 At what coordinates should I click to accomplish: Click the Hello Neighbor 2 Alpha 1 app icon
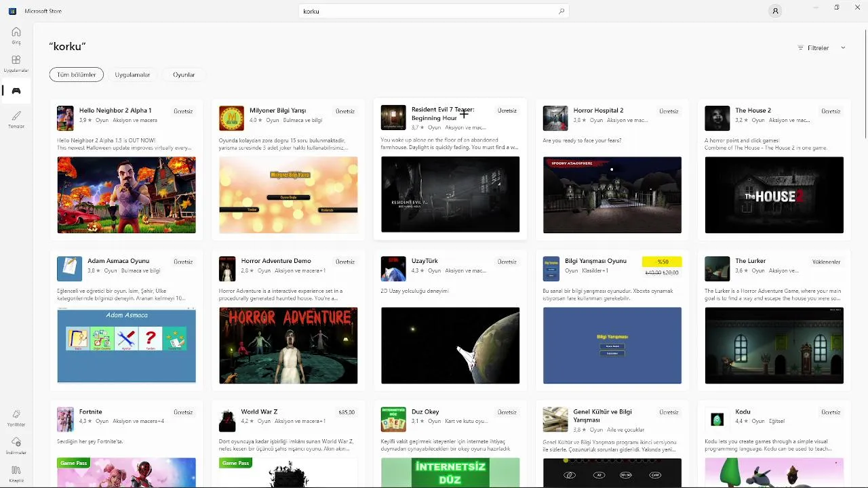pos(65,118)
